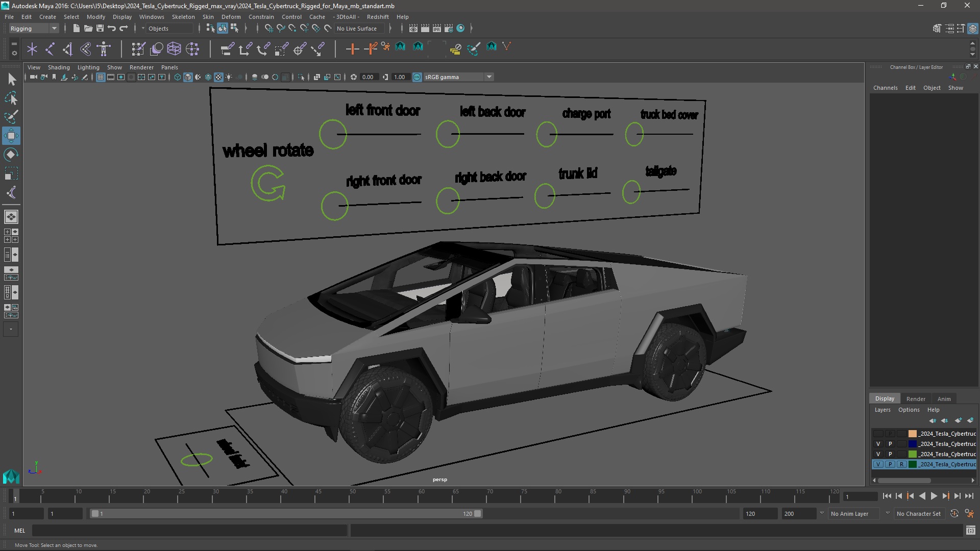The image size is (980, 551).
Task: Open viewport Shading menu
Action: [59, 67]
